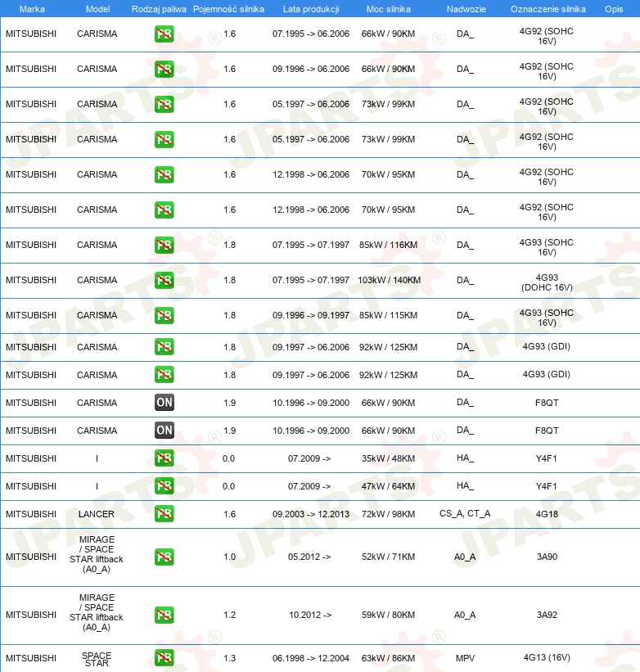Click the 4G13 (16V) engine code
The height and width of the screenshot is (672, 640).
(x=547, y=658)
